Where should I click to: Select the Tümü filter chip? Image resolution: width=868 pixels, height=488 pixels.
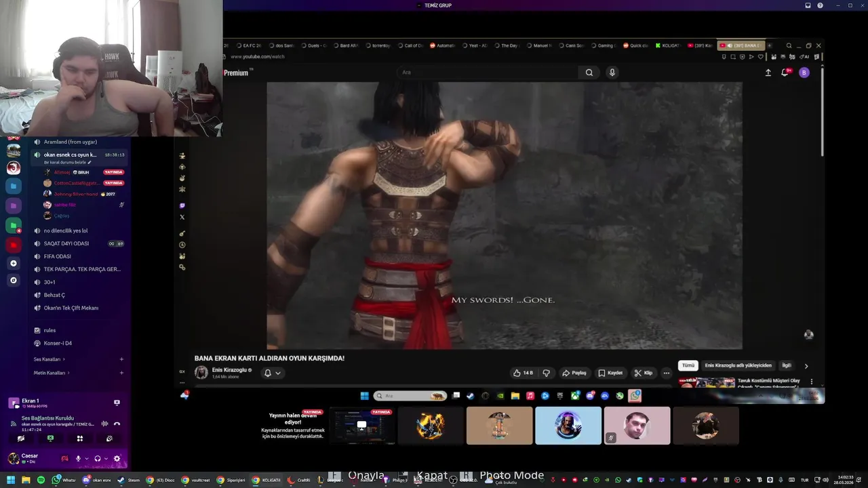pos(688,365)
